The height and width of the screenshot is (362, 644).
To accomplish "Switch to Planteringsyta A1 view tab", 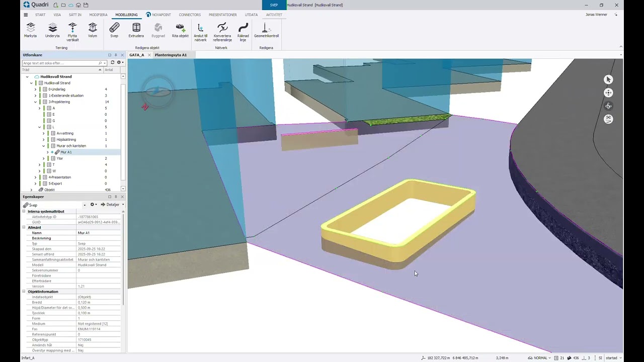I will click(x=171, y=55).
